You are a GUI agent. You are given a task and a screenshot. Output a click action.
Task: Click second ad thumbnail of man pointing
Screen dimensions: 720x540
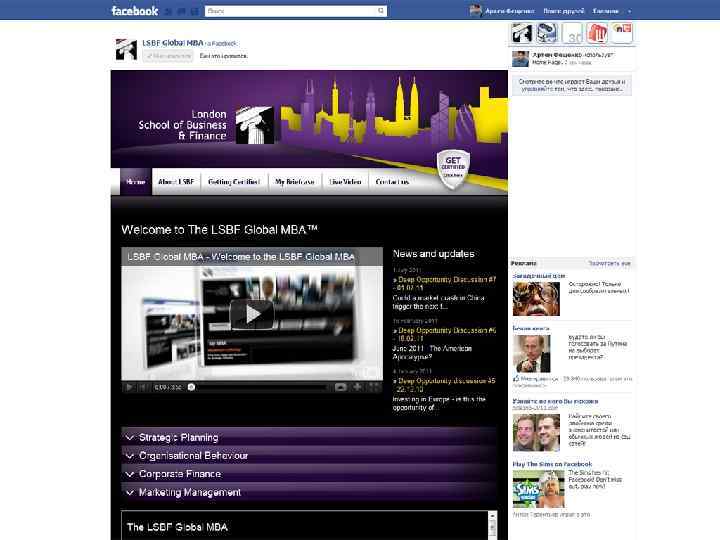(x=531, y=354)
